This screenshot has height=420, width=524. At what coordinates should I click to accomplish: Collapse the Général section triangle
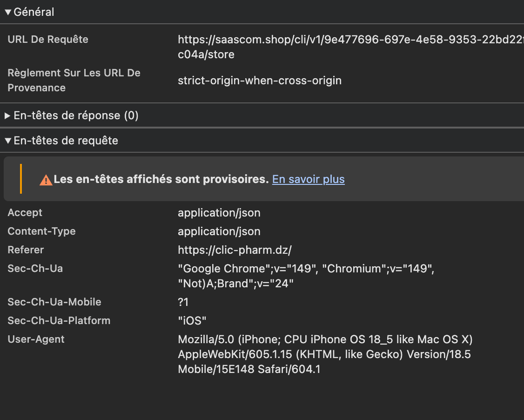(x=8, y=13)
